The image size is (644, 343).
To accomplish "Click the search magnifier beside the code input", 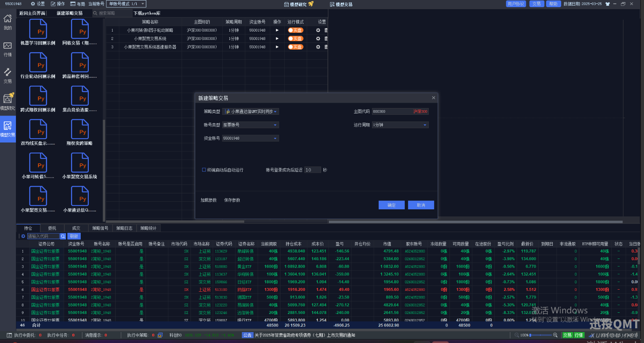I will point(63,236).
